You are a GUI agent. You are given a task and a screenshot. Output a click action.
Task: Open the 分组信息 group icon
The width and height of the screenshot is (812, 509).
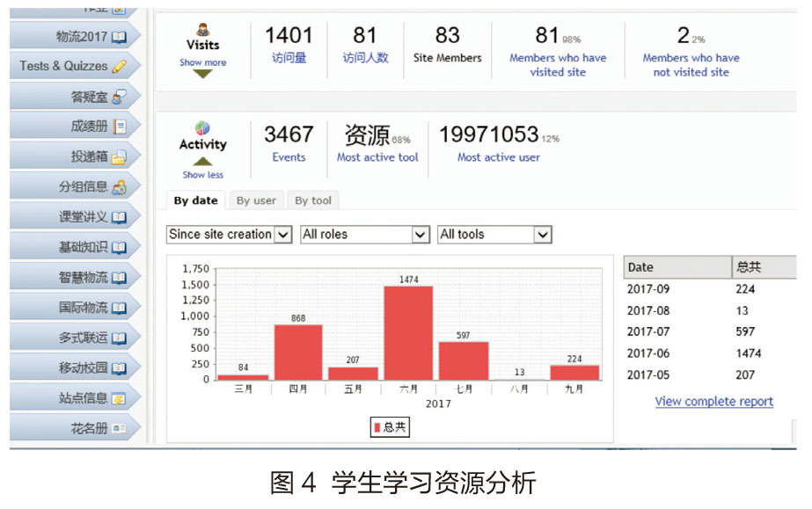point(120,187)
